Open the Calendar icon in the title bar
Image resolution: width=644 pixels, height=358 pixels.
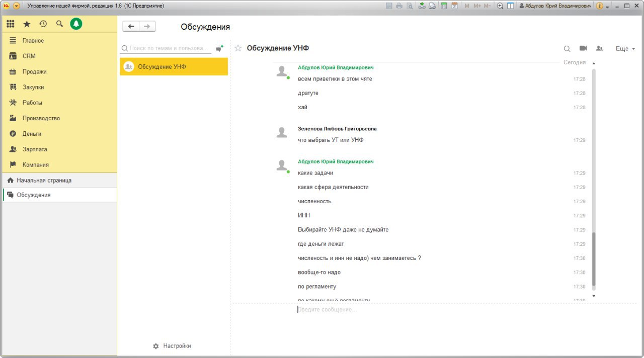pyautogui.click(x=454, y=6)
